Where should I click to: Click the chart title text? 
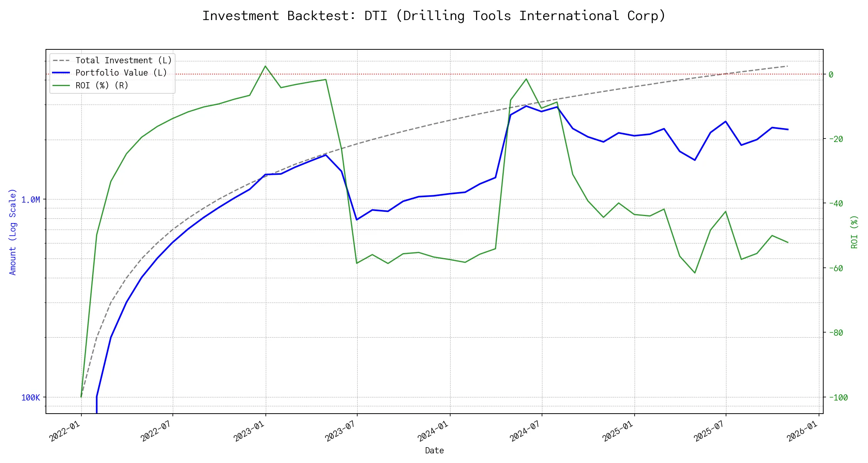coord(434,16)
